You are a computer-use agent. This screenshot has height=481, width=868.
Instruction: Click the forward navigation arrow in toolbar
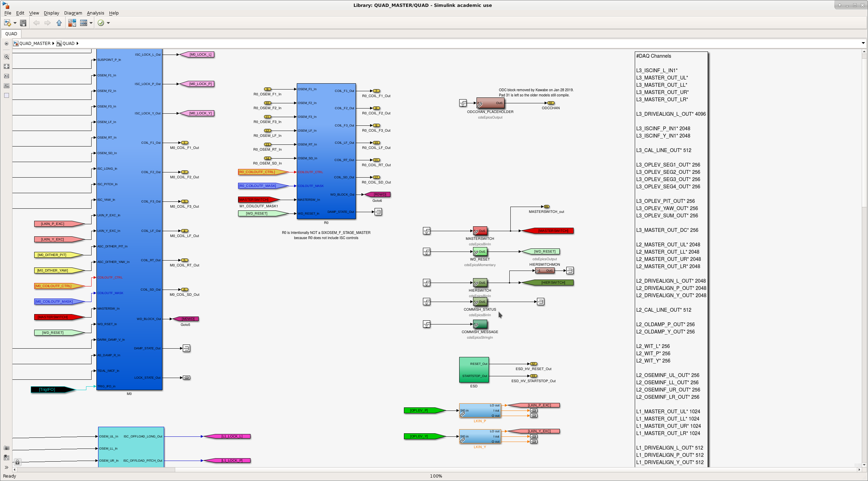click(48, 23)
